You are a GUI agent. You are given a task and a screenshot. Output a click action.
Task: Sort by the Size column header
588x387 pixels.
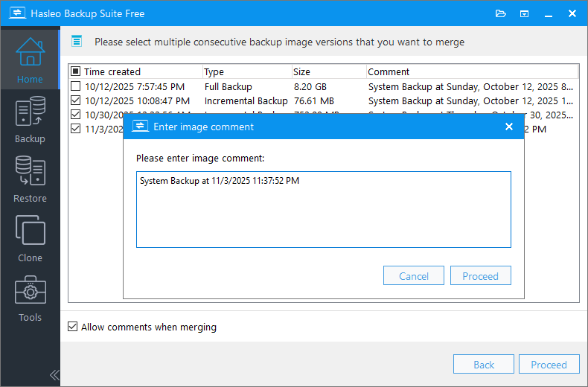pos(327,72)
